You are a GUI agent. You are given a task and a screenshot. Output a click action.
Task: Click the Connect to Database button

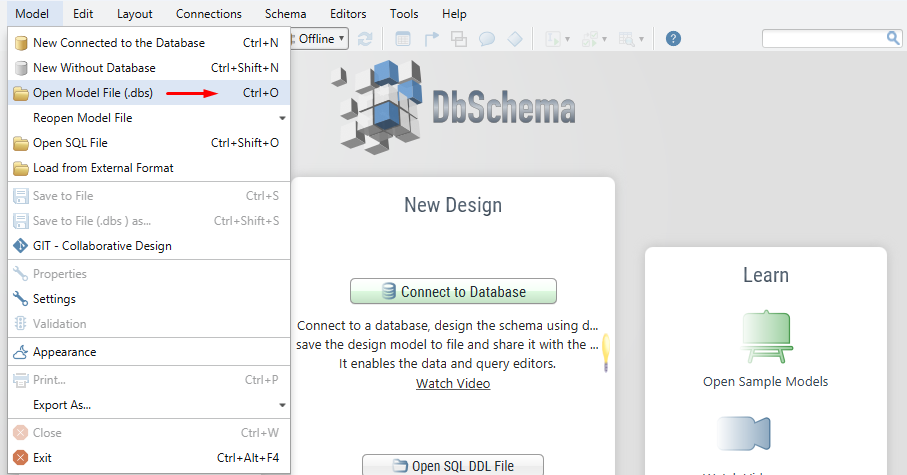[453, 291]
